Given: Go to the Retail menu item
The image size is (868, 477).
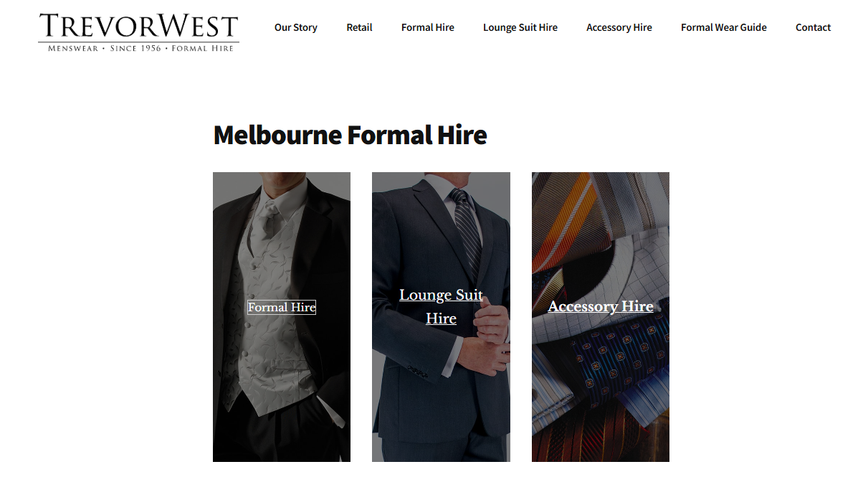Looking at the screenshot, I should pyautogui.click(x=359, y=27).
